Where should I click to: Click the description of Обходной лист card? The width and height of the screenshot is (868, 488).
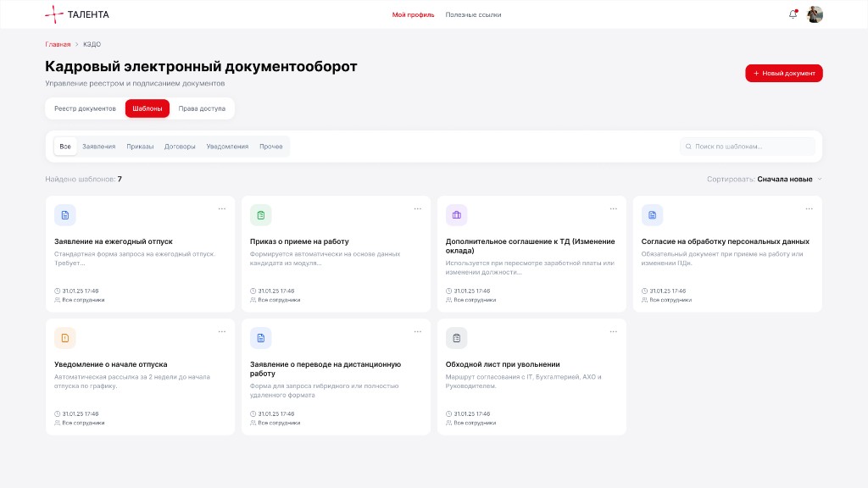(523, 381)
